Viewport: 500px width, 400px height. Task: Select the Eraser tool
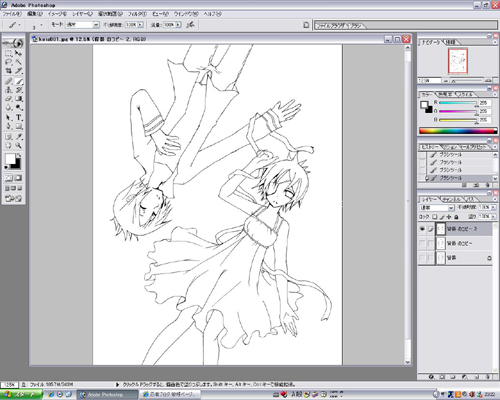[8, 99]
